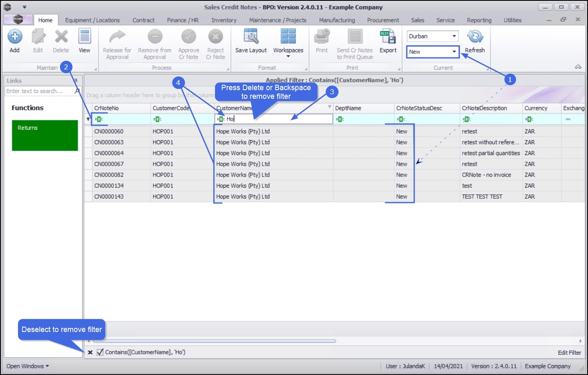The height and width of the screenshot is (375, 588).
Task: Open the Maintenance / Projects tab
Action: [x=278, y=20]
